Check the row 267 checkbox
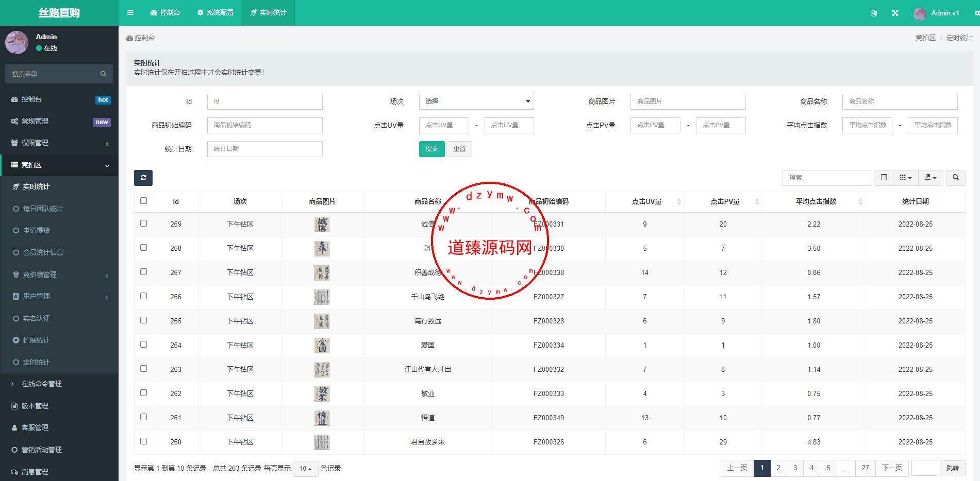Image resolution: width=980 pixels, height=481 pixels. coord(143,272)
